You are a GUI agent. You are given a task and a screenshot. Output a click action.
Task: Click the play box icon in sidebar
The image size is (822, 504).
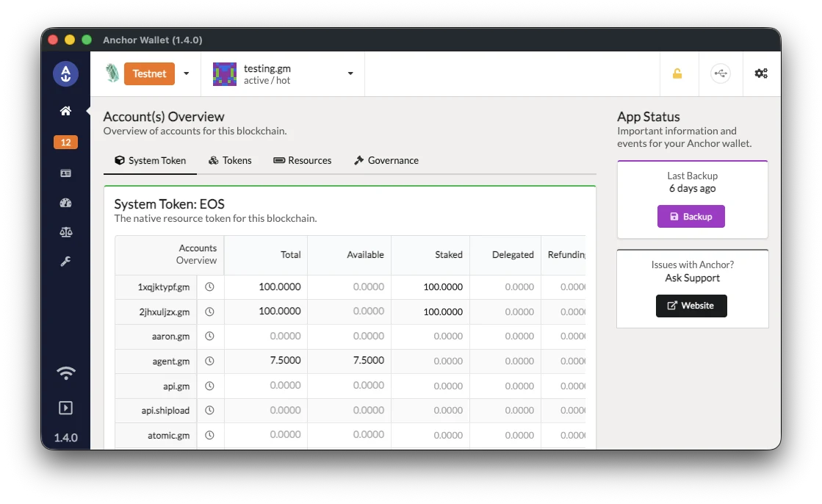(x=65, y=408)
